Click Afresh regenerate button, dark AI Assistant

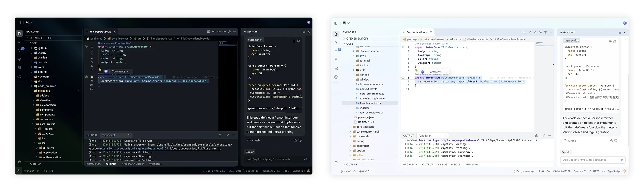254,140
